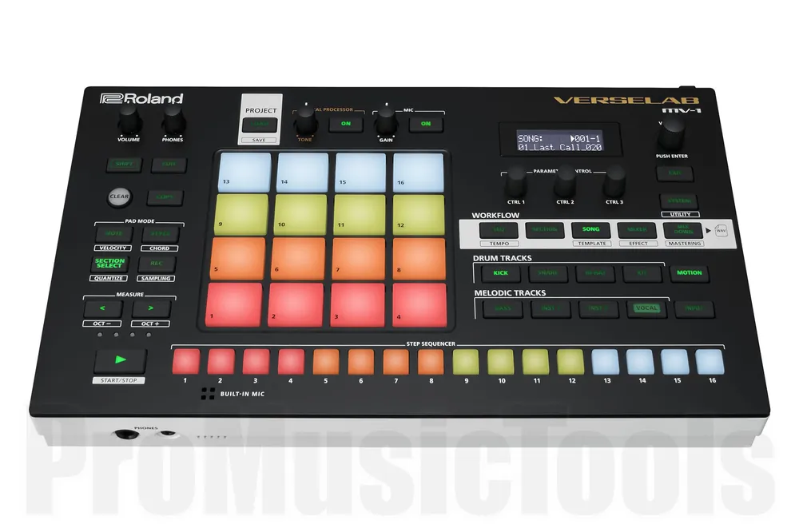This screenshot has width=799, height=532.
Task: Toggle the MOTION button
Action: (x=690, y=273)
